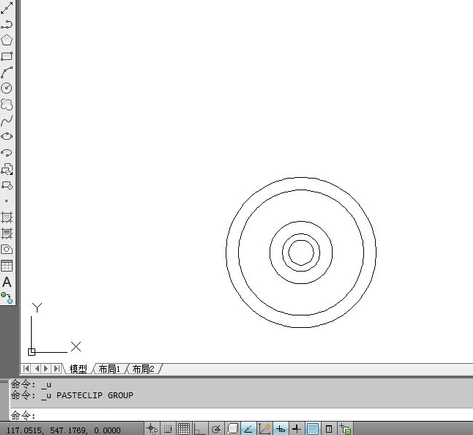Select the Spline curve tool
Screen dimensions: 473x435
(7, 120)
